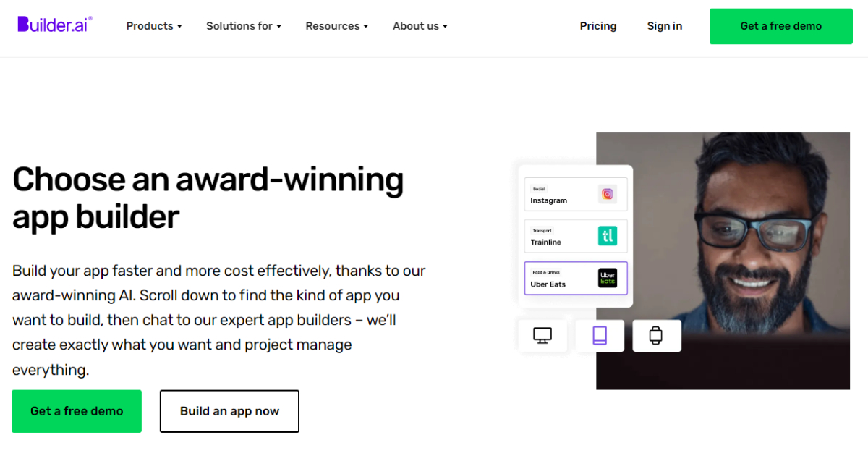Open the Solutions for dropdown
Screen dimensions: 868x456
(244, 26)
